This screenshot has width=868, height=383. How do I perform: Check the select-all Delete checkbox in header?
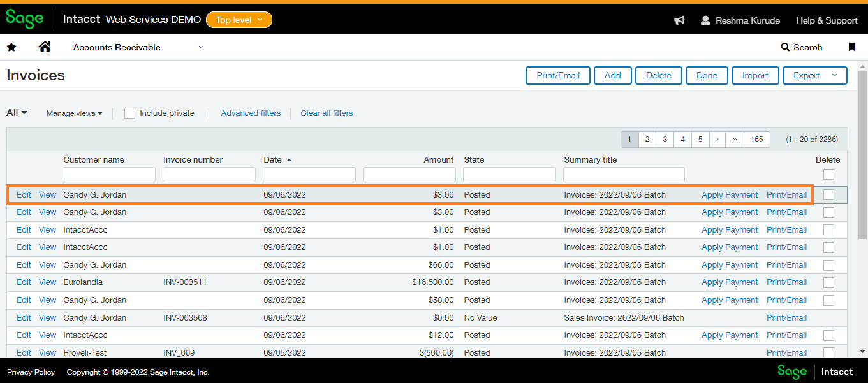click(828, 174)
